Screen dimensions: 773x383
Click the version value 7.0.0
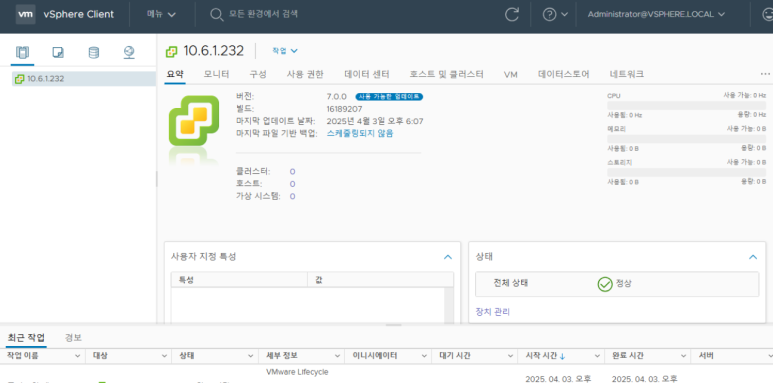point(337,97)
